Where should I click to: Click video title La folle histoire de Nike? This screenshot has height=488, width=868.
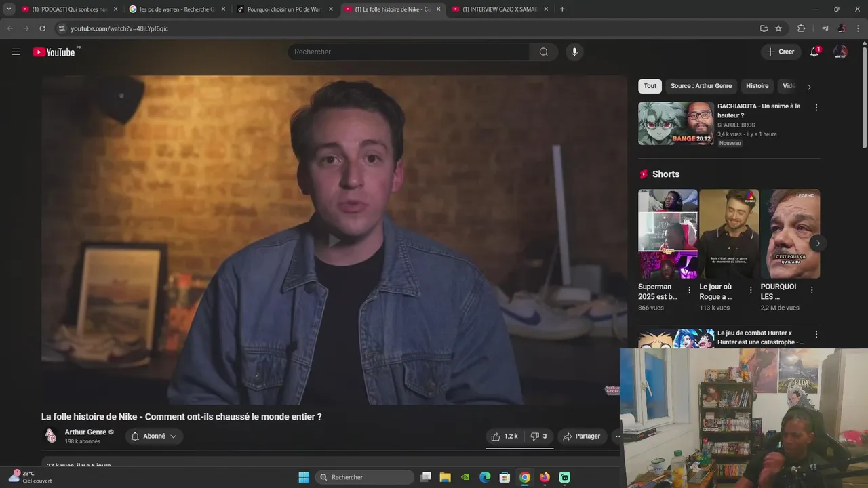point(182,417)
